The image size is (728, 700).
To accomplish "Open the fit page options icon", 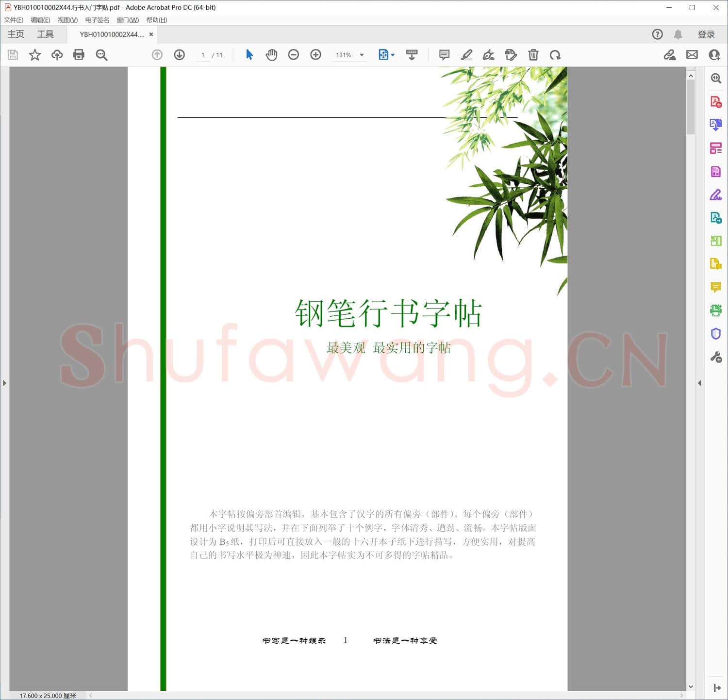I will pos(383,55).
